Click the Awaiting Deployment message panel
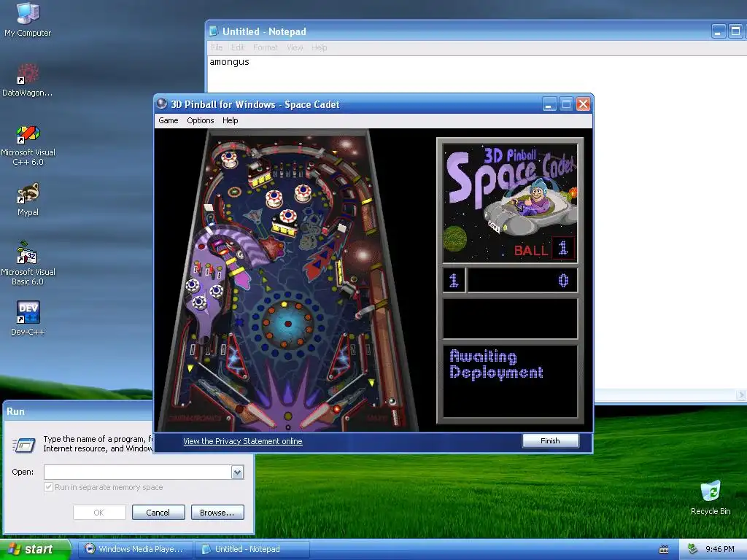Image resolution: width=747 pixels, height=560 pixels. 510,381
